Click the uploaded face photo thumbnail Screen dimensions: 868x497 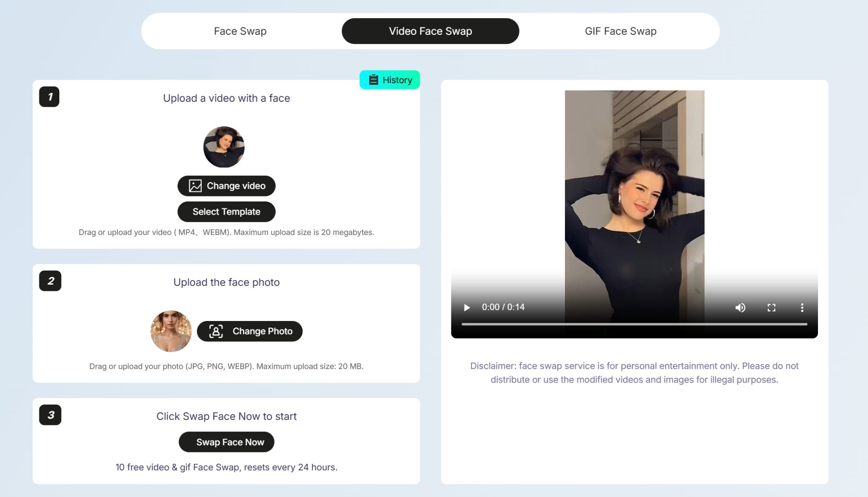coord(171,331)
